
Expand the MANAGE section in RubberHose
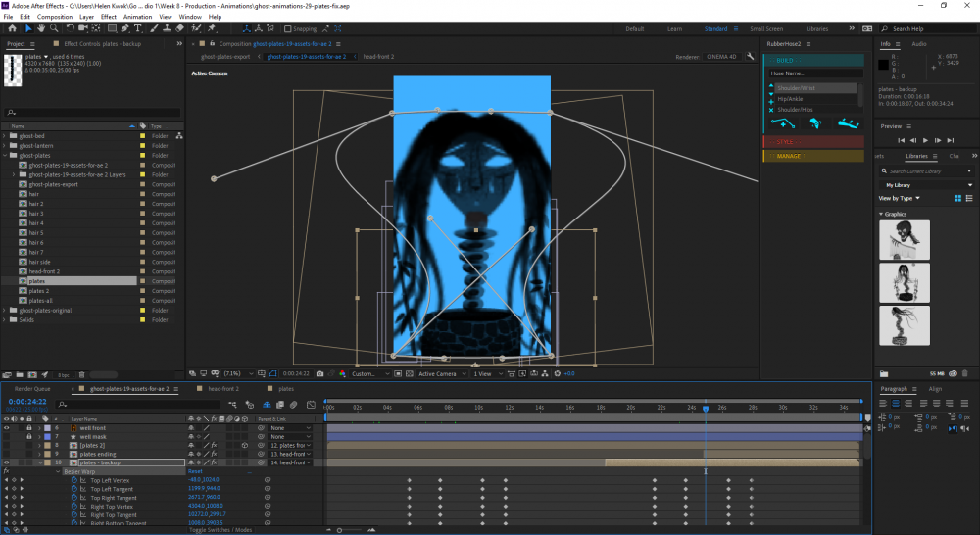click(x=813, y=156)
